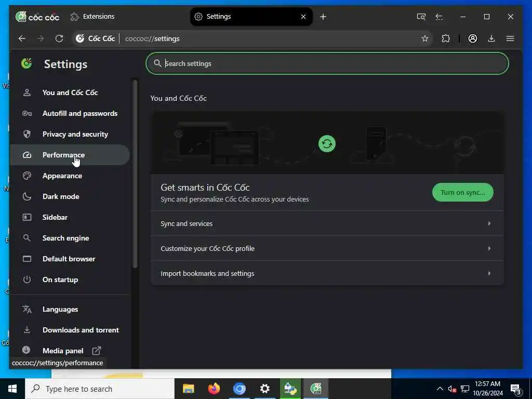Screen dimensions: 532x399
Task: Open a new browser tab
Action: (x=323, y=17)
